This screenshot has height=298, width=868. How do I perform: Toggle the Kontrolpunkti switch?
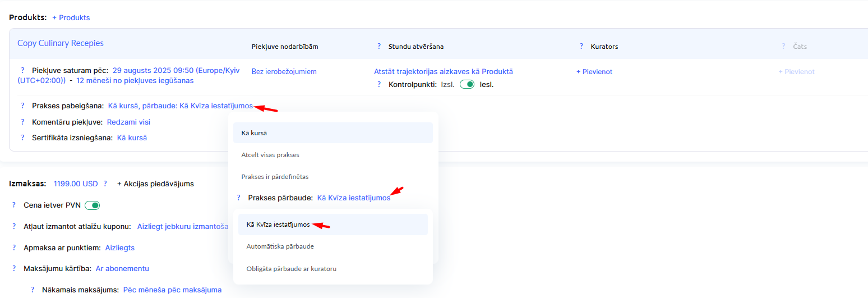pyautogui.click(x=467, y=85)
